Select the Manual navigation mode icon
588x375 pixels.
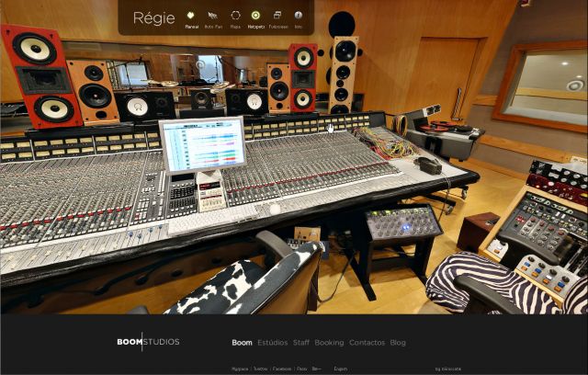point(191,16)
